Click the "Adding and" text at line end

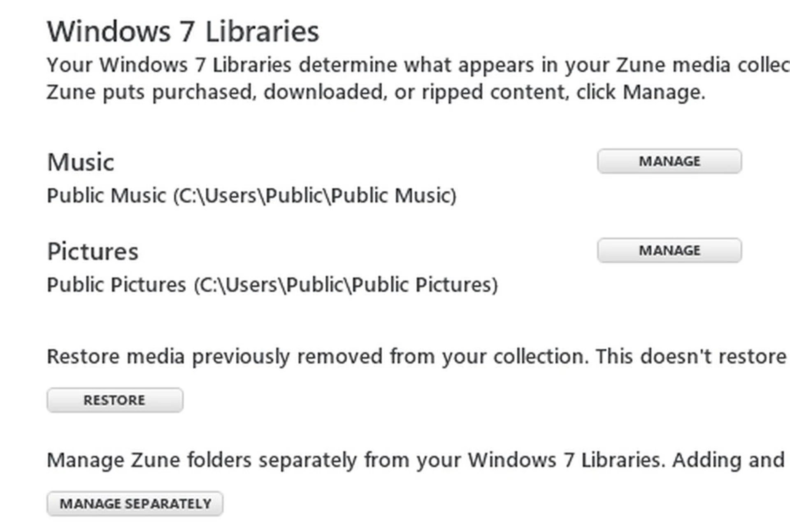click(728, 460)
